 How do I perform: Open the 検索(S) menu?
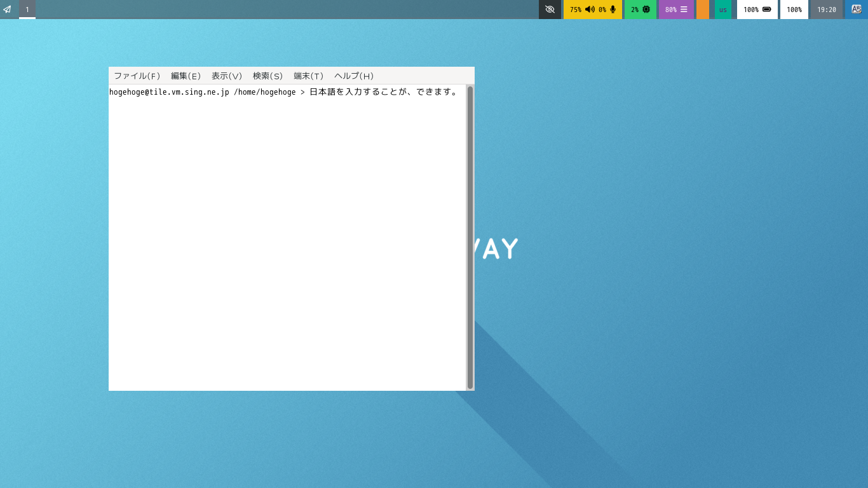[x=268, y=76]
